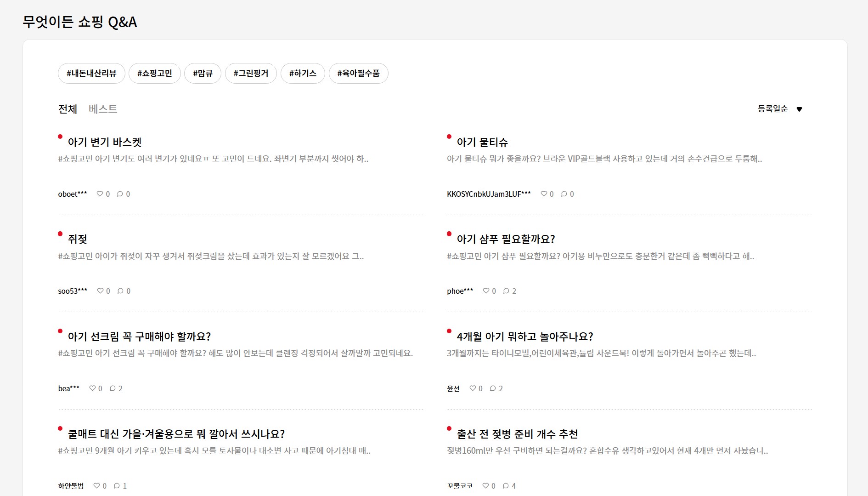Enable the #육아필수품 filter tag

359,73
